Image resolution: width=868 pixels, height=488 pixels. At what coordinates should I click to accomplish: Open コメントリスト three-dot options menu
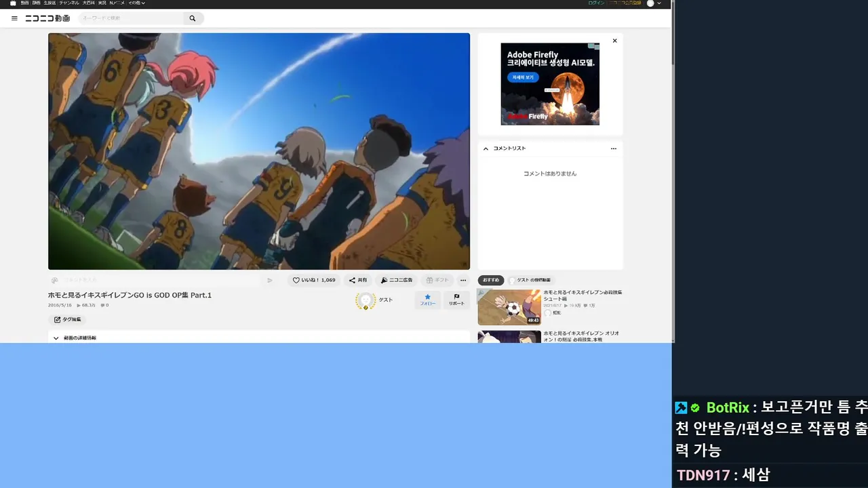[x=614, y=148]
